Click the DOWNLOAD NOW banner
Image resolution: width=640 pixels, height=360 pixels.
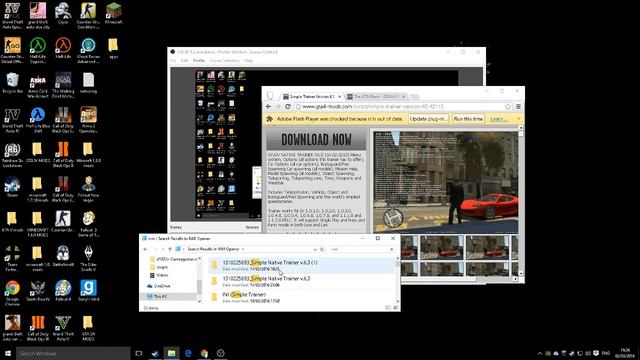pyautogui.click(x=316, y=140)
